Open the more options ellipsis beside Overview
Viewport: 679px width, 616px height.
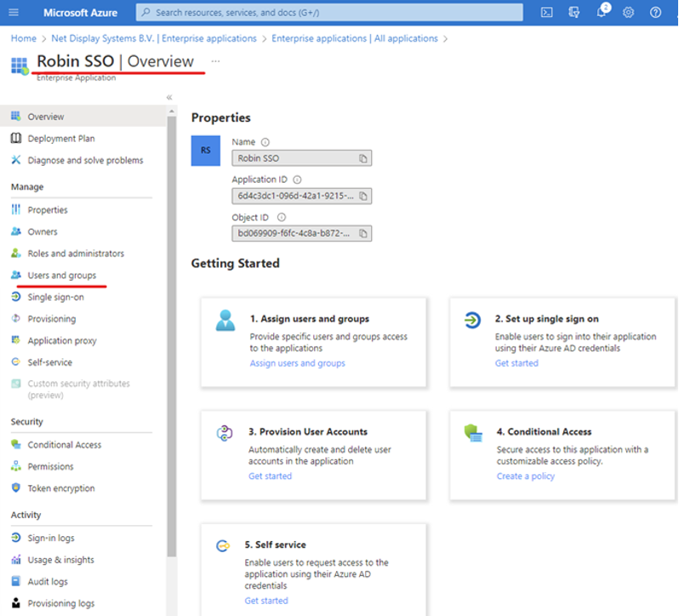tap(215, 61)
